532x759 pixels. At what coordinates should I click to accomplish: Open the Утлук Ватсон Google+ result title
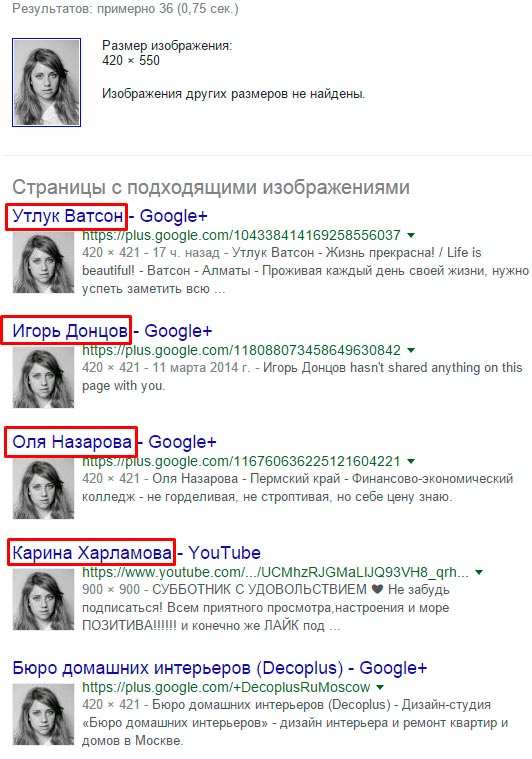point(110,216)
